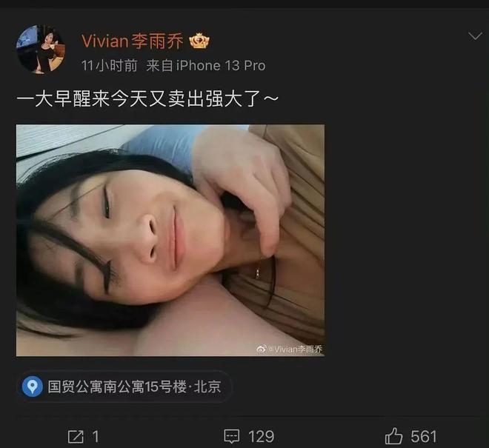Tap the golden crown VIP badge
The width and height of the screenshot is (489, 448).
coord(199,41)
